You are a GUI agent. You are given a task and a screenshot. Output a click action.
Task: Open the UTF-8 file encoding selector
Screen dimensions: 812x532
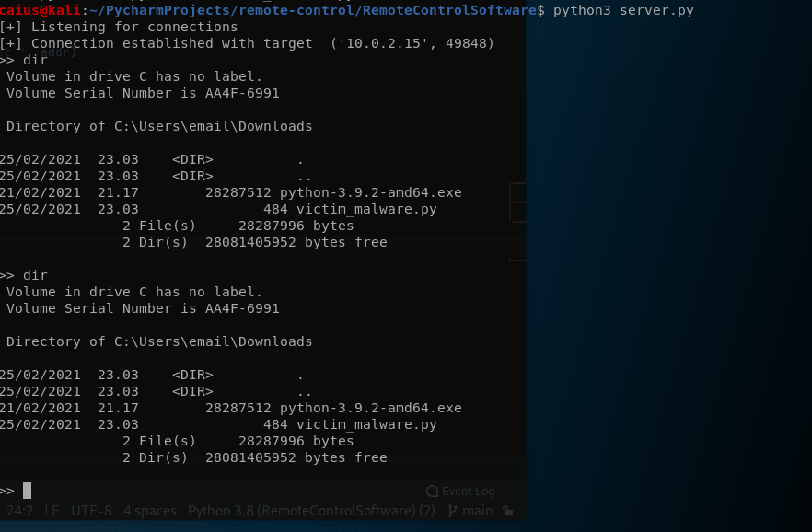(x=91, y=511)
